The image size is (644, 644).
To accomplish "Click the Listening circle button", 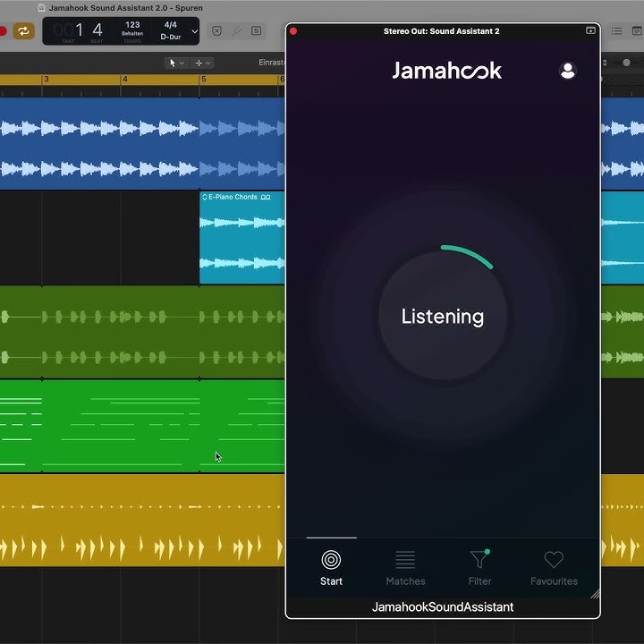I will [x=443, y=316].
